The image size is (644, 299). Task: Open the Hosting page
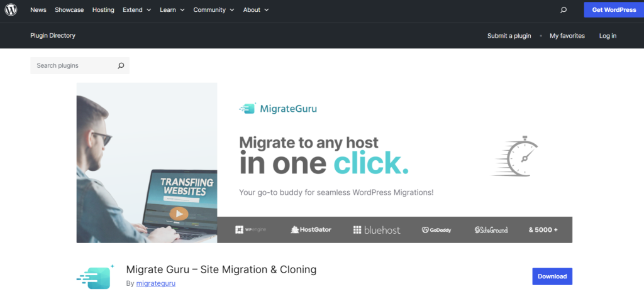pyautogui.click(x=103, y=10)
